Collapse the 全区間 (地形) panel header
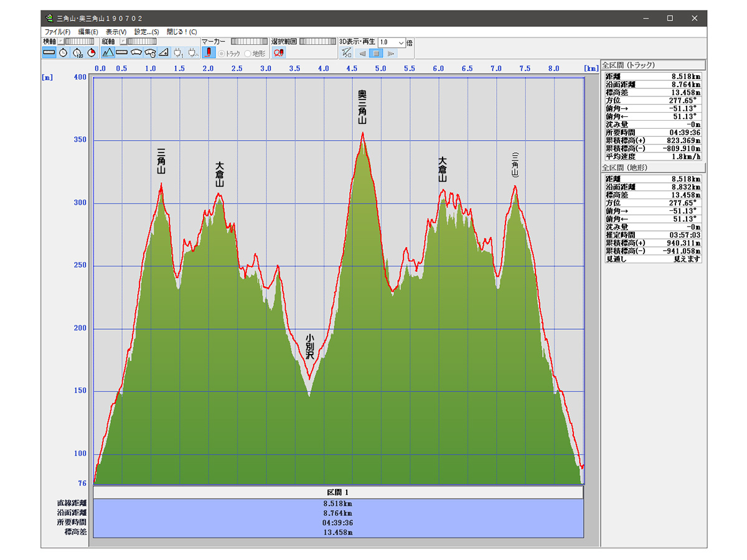The width and height of the screenshot is (747, 560). 652,168
